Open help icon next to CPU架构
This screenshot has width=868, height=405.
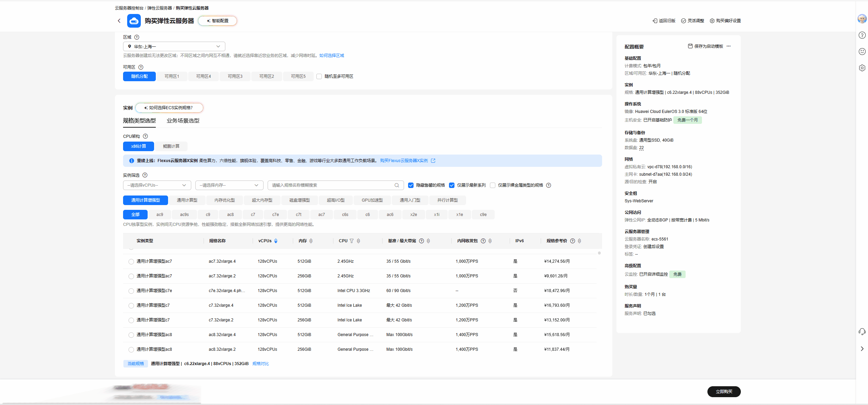click(x=145, y=136)
